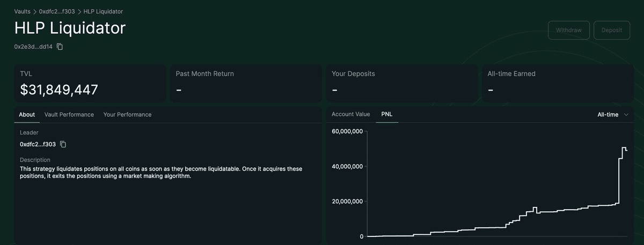
Task: Click the leader address under Leader
Action: click(x=38, y=144)
